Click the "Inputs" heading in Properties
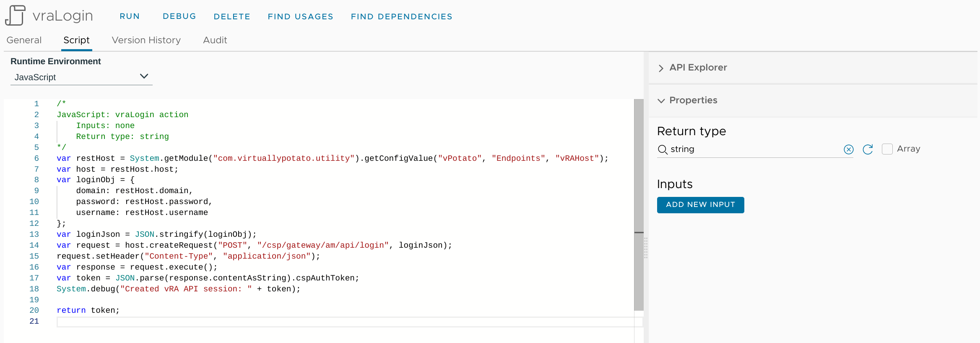The width and height of the screenshot is (980, 343). 675,184
